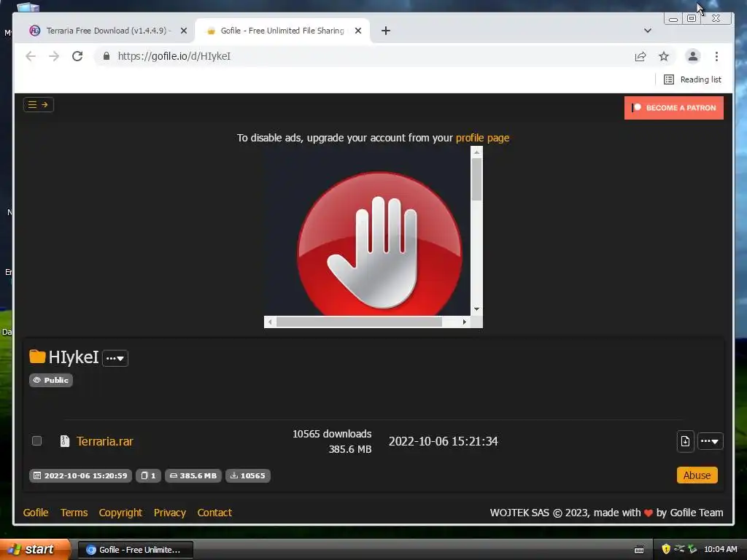Open Chrome three-dot menu
The image size is (747, 560).
coord(716,56)
